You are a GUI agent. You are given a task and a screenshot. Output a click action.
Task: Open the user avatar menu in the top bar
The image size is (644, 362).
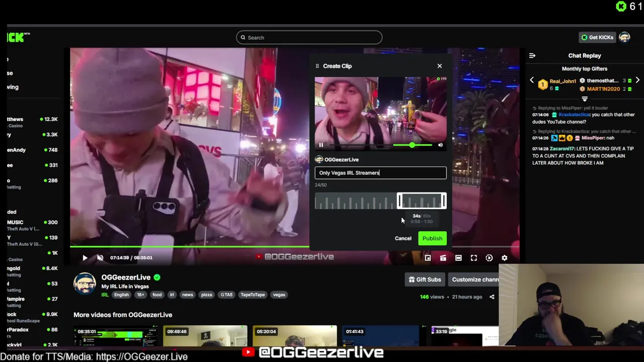click(624, 37)
